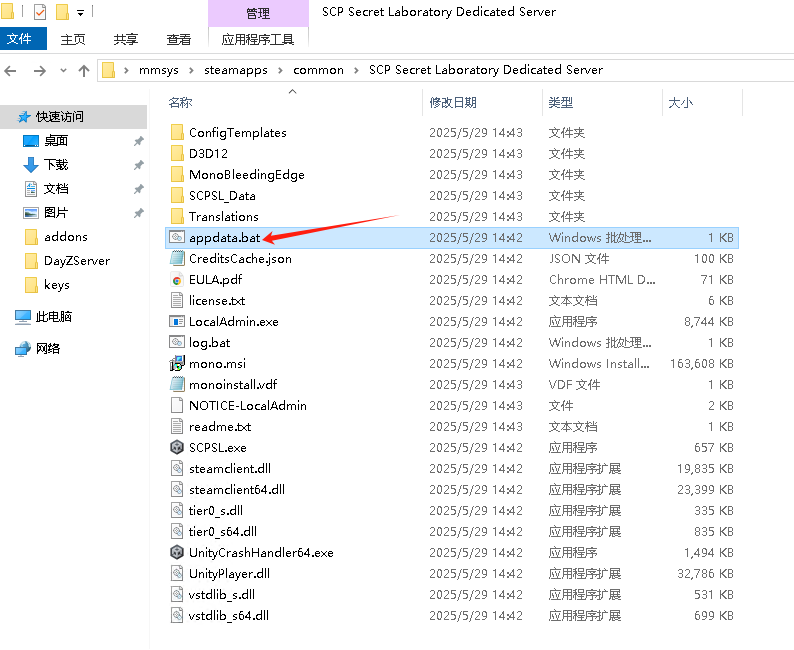The image size is (794, 650).
Task: Select vstdlib_s64.dll file name
Action: tap(229, 616)
